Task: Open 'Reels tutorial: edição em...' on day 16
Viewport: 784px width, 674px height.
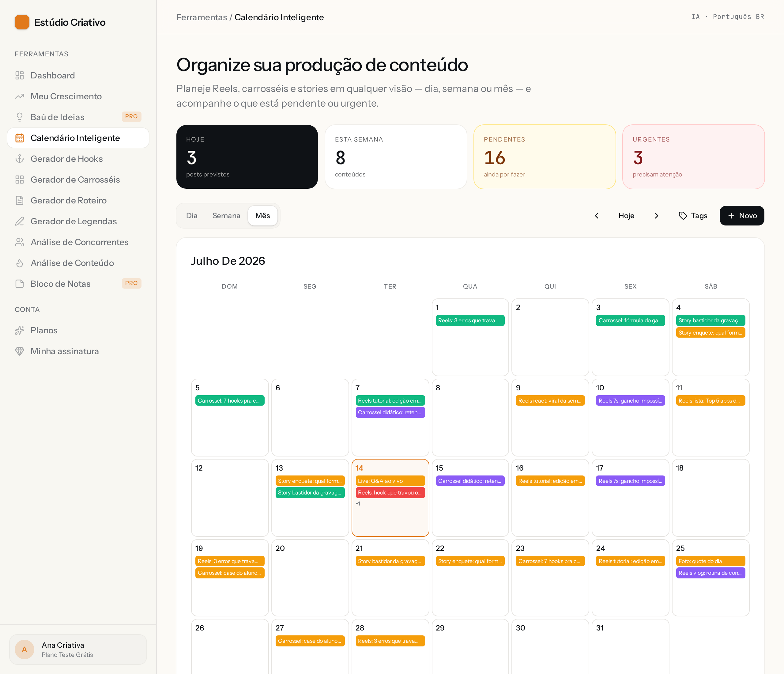Action: [x=550, y=481]
